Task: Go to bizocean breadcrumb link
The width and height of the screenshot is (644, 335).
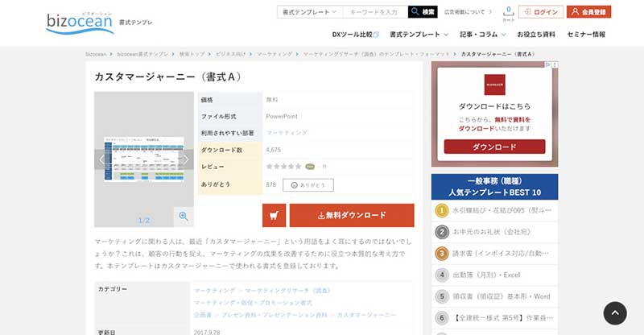Action: coord(96,54)
